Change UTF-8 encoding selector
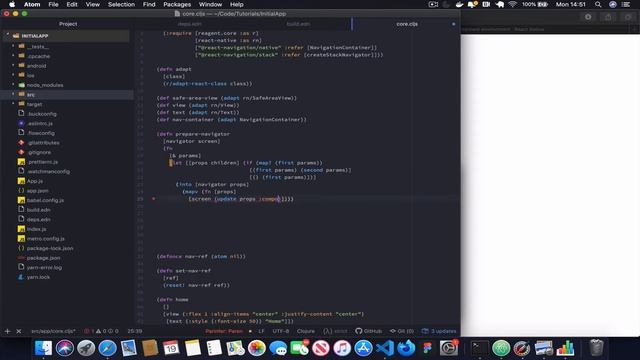This screenshot has width=640, height=360. click(x=280, y=331)
